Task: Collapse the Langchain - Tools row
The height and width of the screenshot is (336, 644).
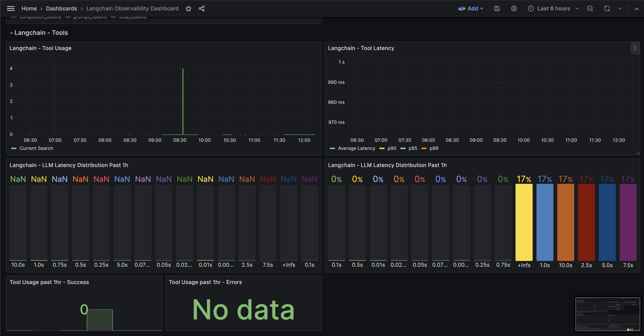Action: pyautogui.click(x=12, y=33)
